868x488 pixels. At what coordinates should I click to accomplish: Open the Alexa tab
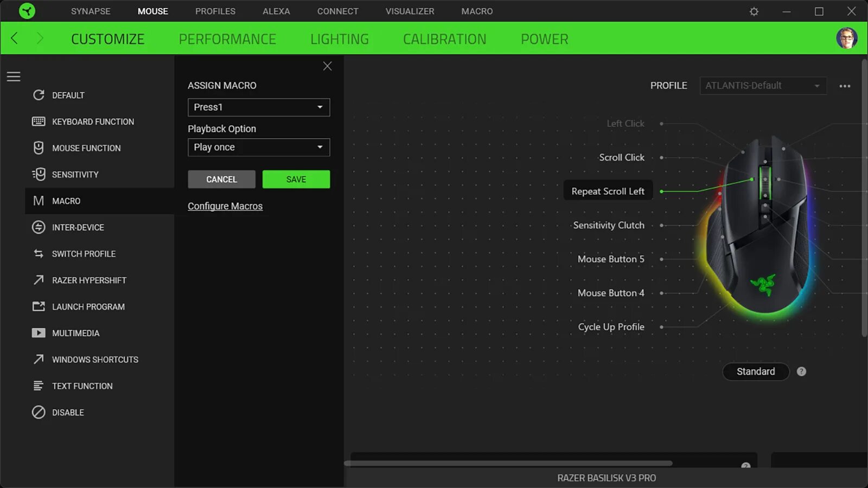tap(276, 11)
